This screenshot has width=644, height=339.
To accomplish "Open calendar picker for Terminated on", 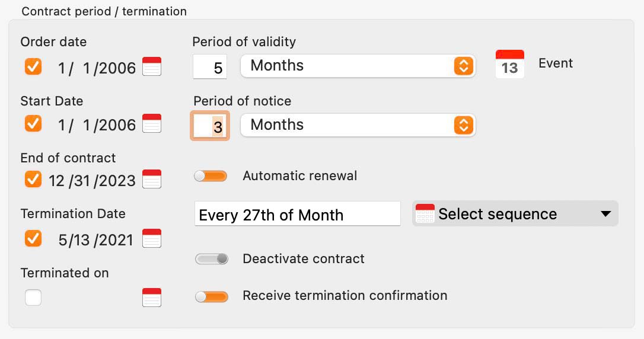I will (x=152, y=298).
